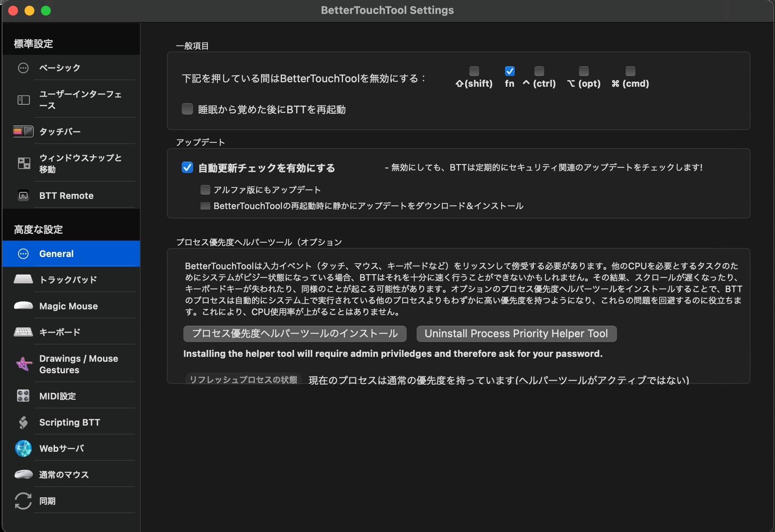Click プロセス優先度ヘルパーツールのインストール button

(295, 334)
